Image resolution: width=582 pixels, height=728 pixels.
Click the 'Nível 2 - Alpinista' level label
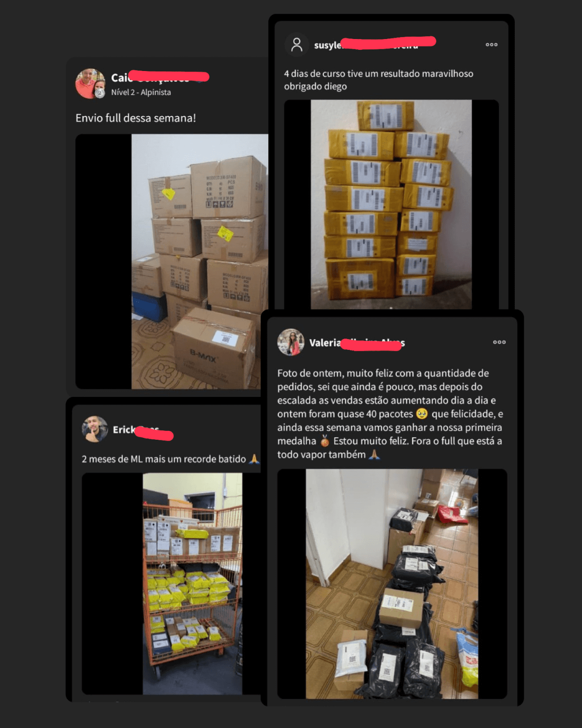pos(141,92)
